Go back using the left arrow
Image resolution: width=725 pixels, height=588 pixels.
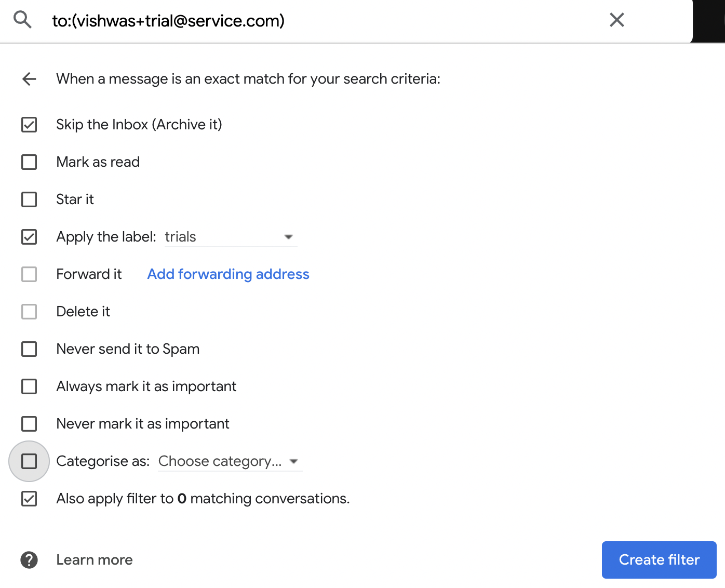click(29, 79)
